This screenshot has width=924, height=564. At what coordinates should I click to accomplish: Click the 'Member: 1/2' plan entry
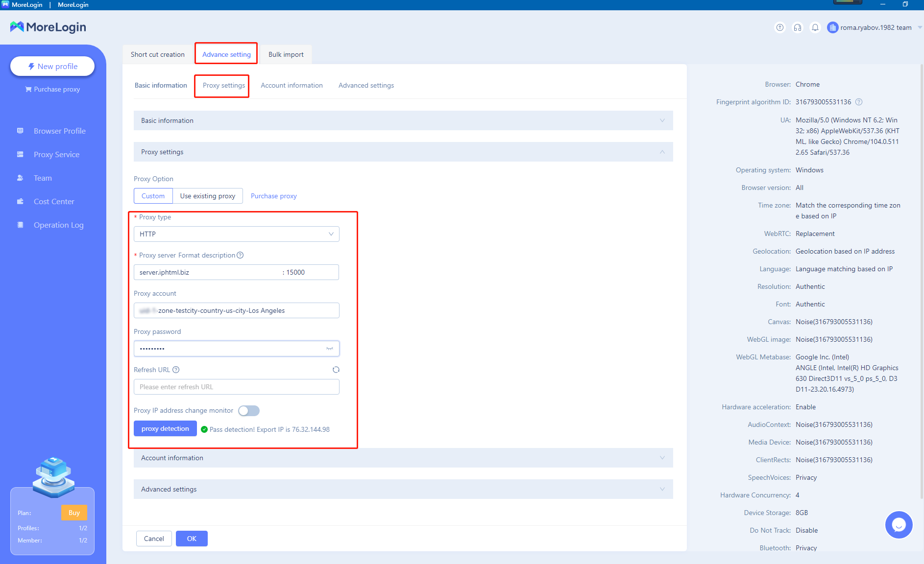click(52, 540)
